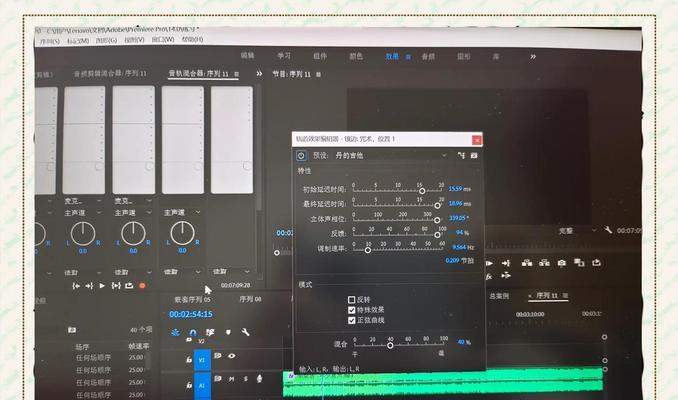Toggle loop icon in mixer transport
678x400 pixels.
[129, 286]
